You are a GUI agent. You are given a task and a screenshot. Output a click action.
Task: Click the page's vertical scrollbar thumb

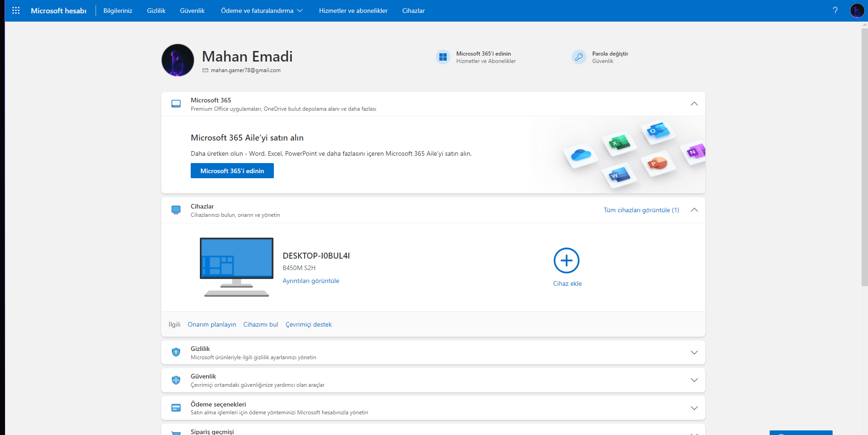864,157
